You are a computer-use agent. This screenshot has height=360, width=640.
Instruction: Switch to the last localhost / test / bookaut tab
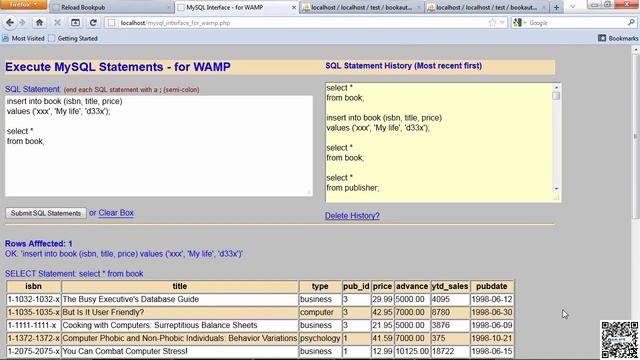pyautogui.click(x=487, y=7)
